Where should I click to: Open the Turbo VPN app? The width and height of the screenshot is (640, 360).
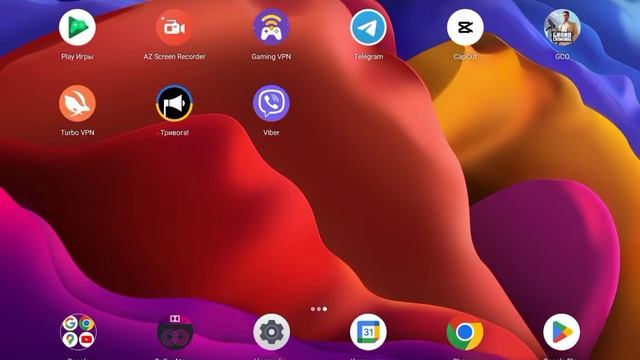[77, 103]
